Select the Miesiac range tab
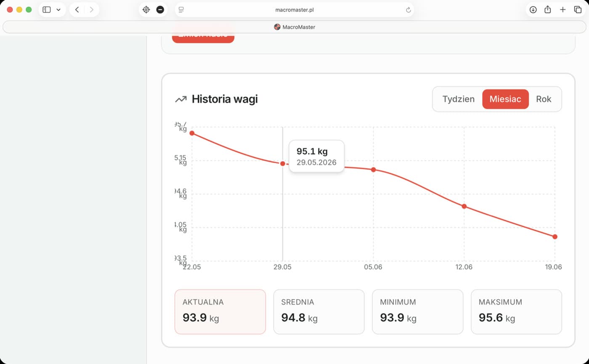589x364 pixels. (505, 99)
